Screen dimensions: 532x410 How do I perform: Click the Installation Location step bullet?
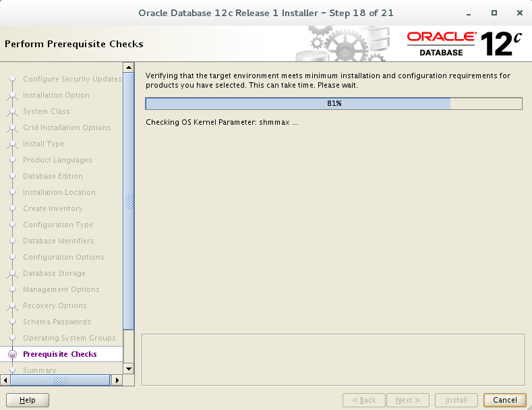point(13,192)
